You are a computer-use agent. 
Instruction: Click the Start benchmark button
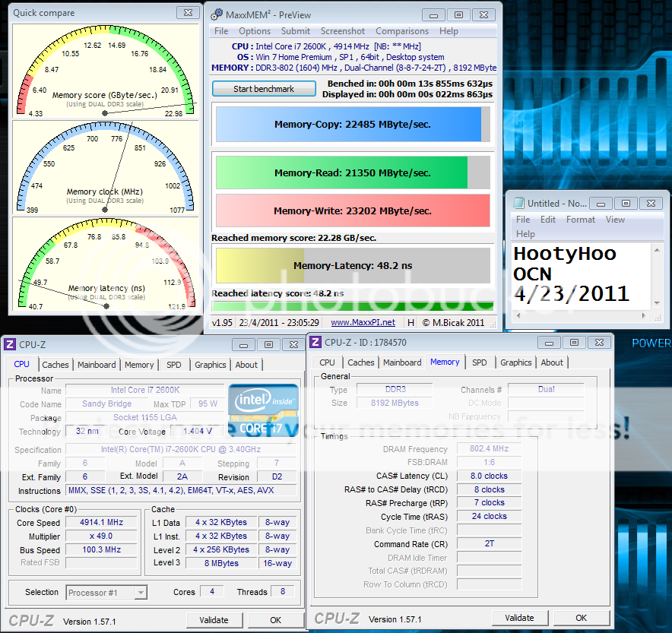pos(264,89)
